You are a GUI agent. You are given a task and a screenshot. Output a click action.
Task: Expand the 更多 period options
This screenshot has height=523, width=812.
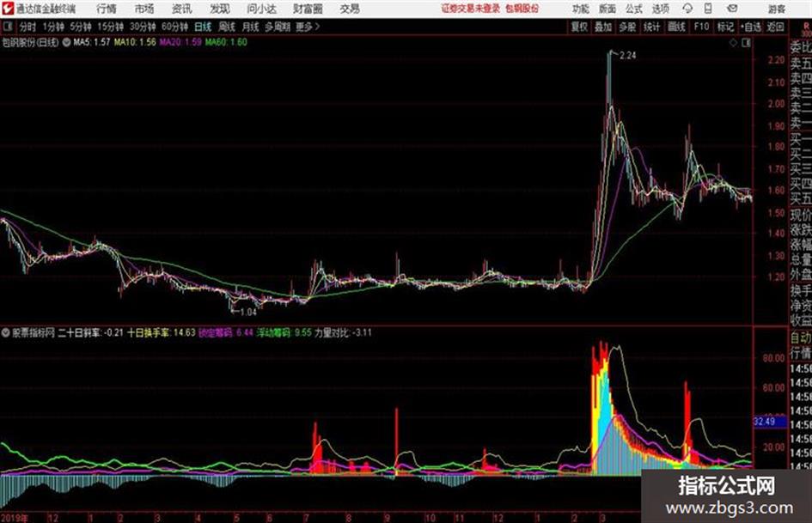pyautogui.click(x=308, y=27)
